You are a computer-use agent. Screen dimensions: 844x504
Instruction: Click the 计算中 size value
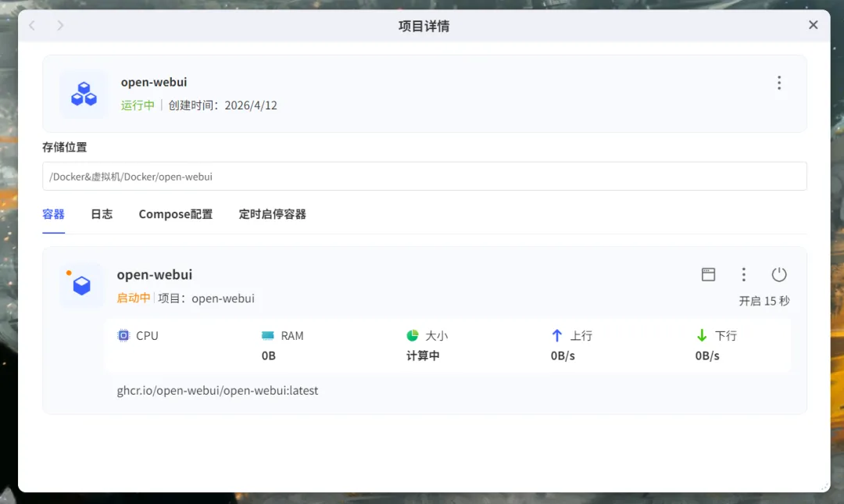click(423, 356)
